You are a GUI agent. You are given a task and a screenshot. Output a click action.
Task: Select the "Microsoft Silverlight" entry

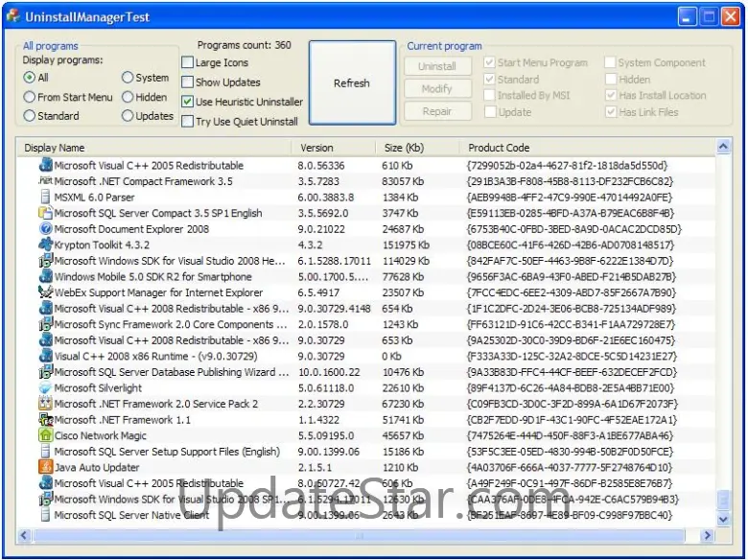pyautogui.click(x=98, y=387)
